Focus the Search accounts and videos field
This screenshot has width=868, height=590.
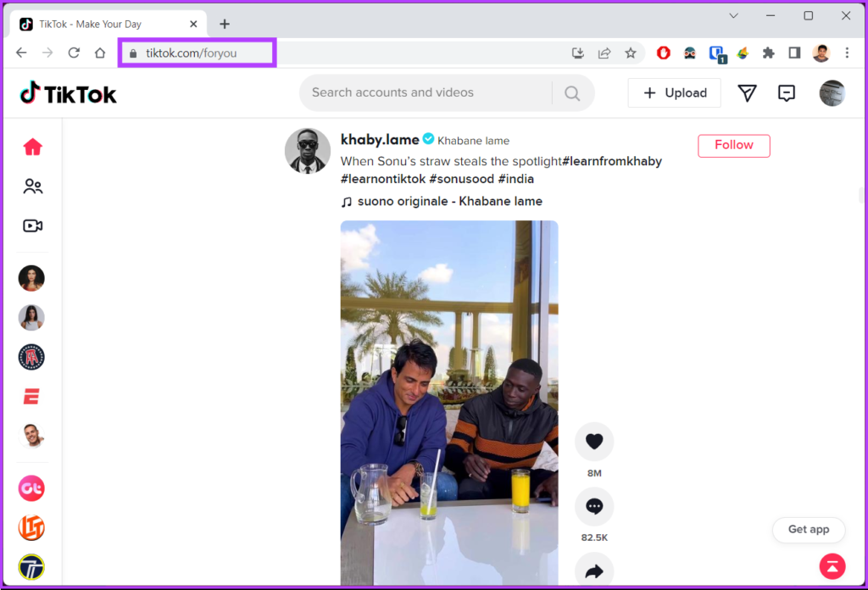[x=428, y=93]
